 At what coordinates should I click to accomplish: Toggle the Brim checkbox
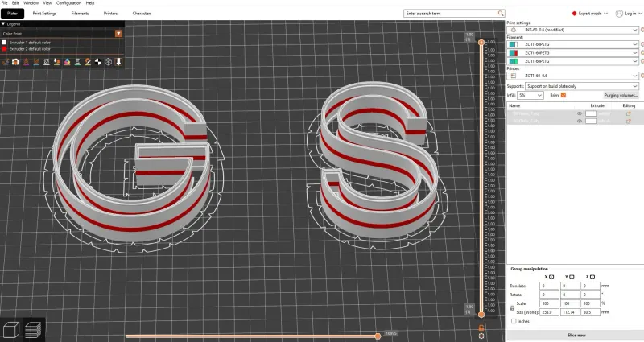coord(563,95)
